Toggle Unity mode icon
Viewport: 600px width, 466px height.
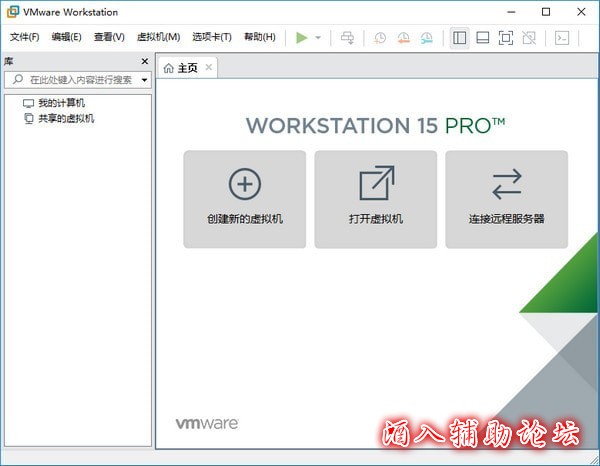pos(528,38)
